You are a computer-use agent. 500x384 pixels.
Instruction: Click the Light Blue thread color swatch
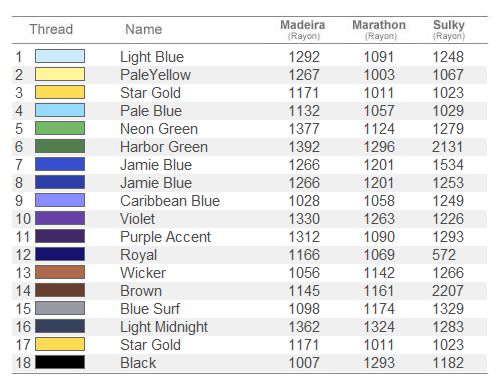point(60,56)
